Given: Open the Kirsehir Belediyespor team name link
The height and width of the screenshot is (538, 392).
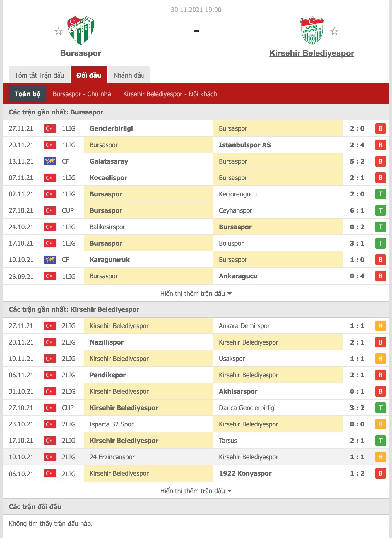Looking at the screenshot, I should (312, 53).
